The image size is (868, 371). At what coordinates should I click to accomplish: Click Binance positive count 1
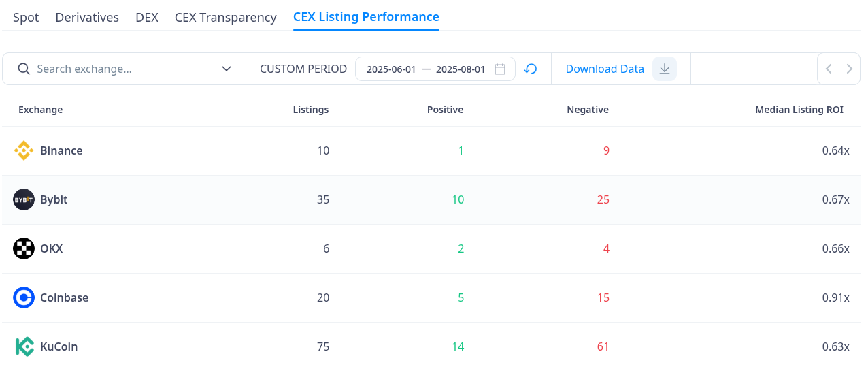click(x=461, y=150)
